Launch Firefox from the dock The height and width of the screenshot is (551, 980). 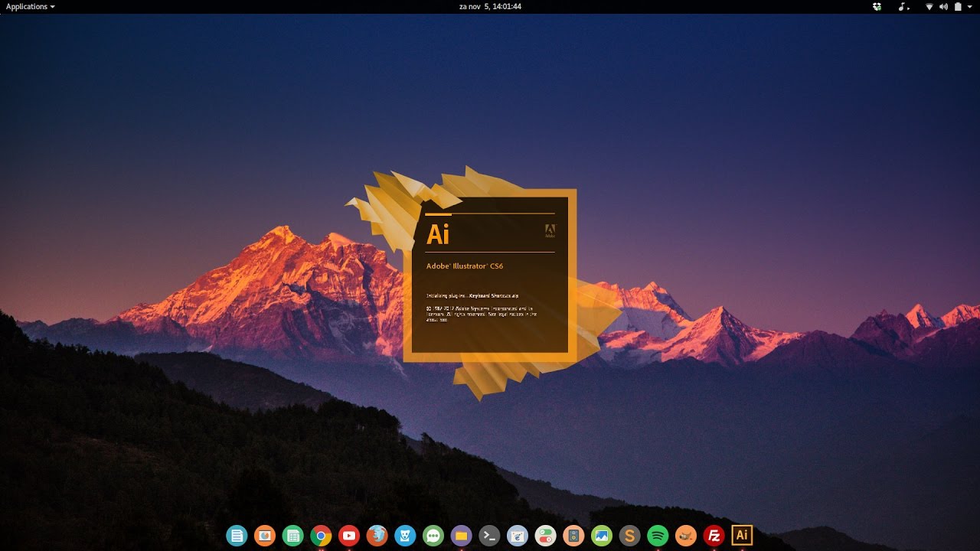[377, 536]
